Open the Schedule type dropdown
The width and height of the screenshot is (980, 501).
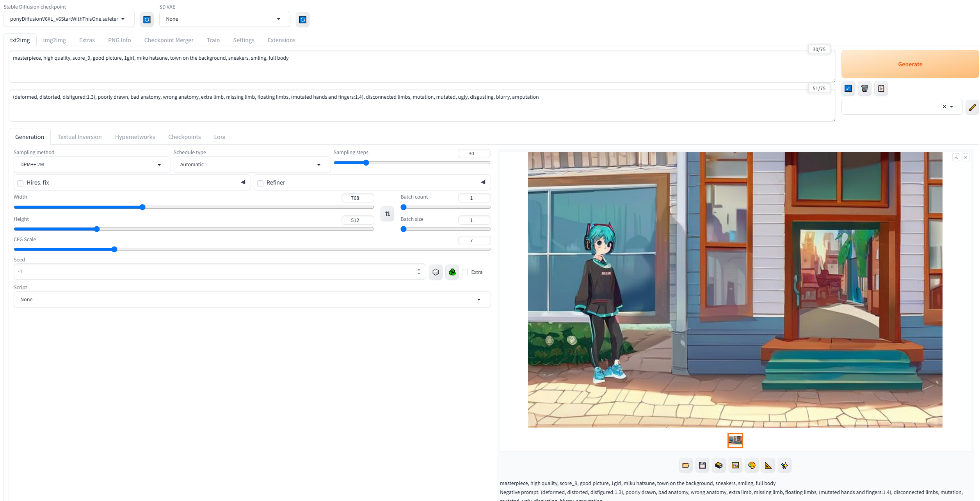[252, 165]
